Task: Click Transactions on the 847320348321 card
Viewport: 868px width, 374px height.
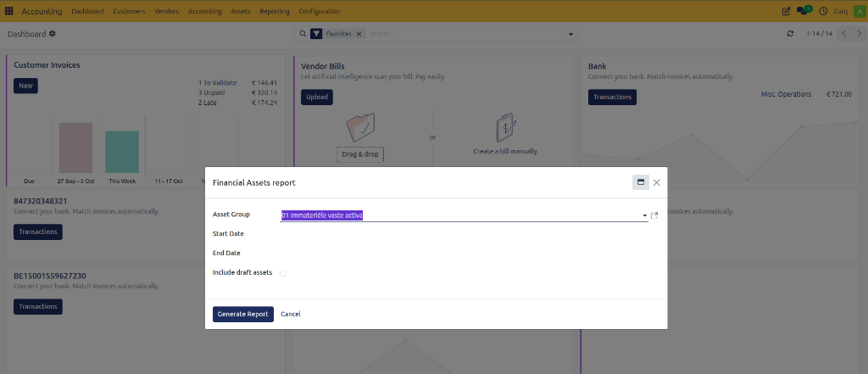Action: tap(37, 232)
